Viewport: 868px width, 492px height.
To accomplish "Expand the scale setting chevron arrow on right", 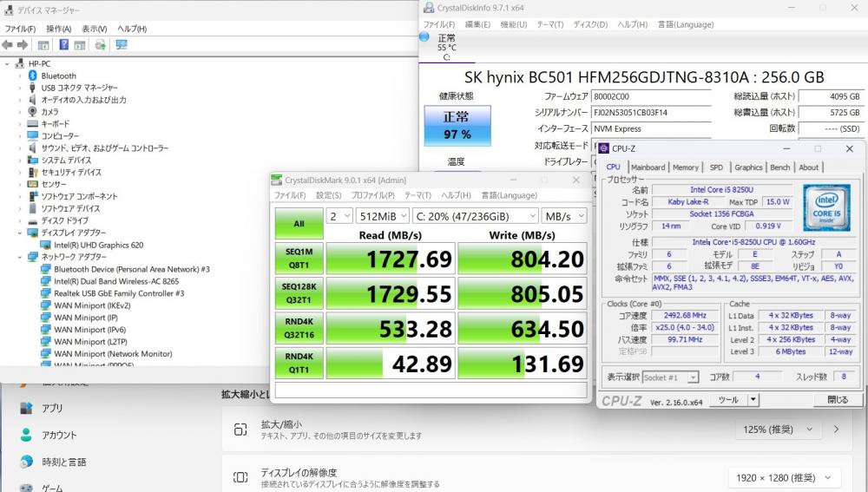I will [x=836, y=430].
